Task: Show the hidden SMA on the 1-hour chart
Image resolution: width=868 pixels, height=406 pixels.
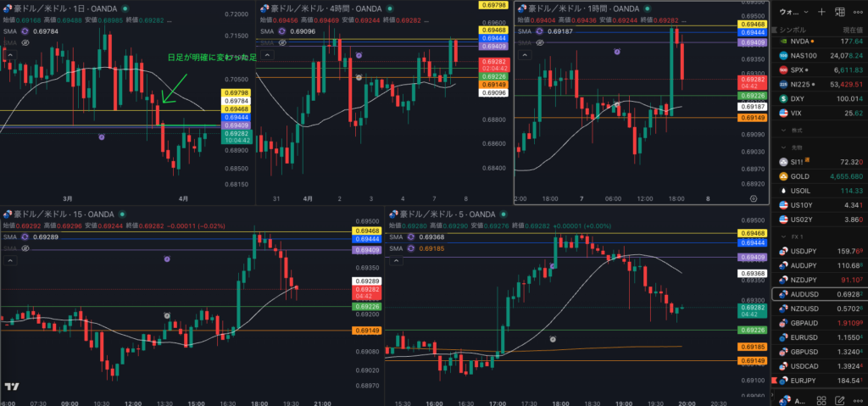Action: 539,42
